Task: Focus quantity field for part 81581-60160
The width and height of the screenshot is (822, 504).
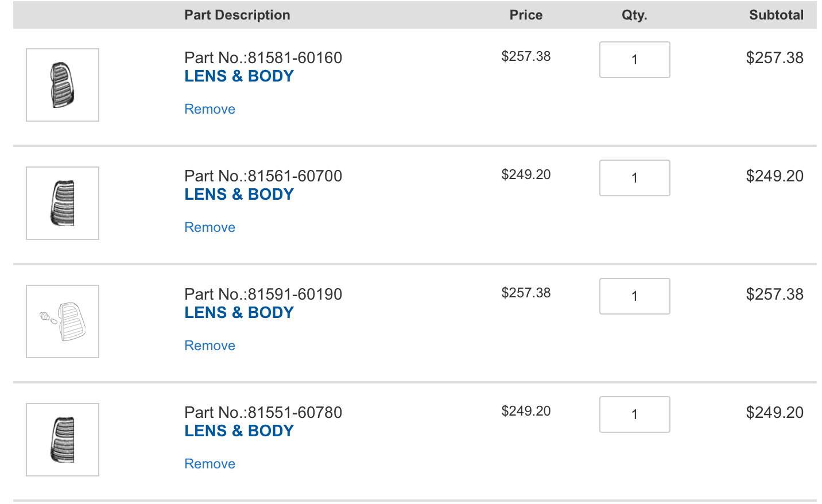Action: 634,60
